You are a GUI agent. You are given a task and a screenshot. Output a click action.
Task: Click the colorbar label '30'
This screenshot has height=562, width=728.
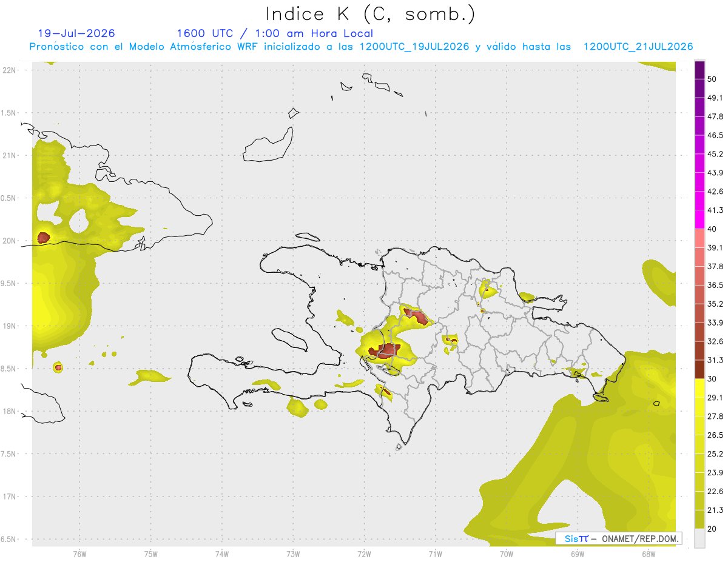(x=712, y=379)
